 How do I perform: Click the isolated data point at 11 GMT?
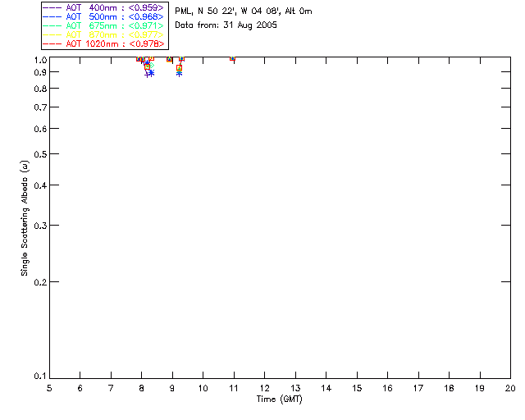point(232,58)
